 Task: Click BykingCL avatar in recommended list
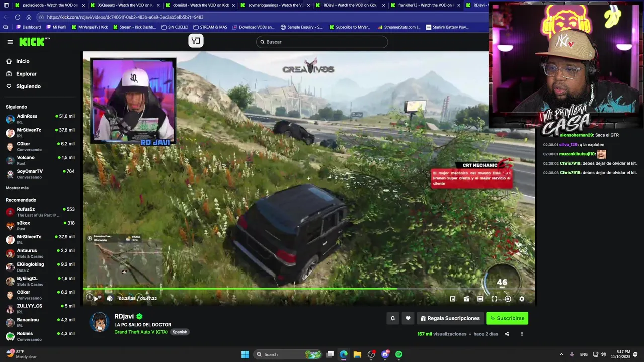tap(10, 281)
